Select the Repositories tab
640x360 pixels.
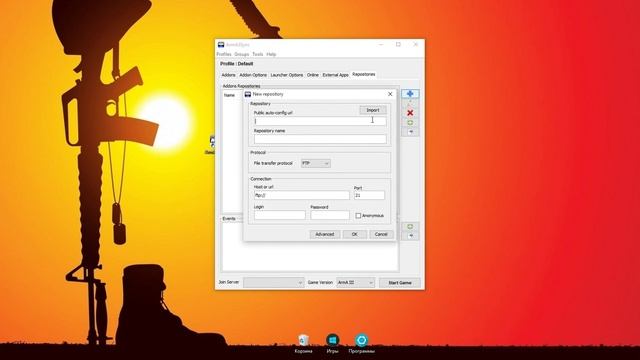coord(364,74)
